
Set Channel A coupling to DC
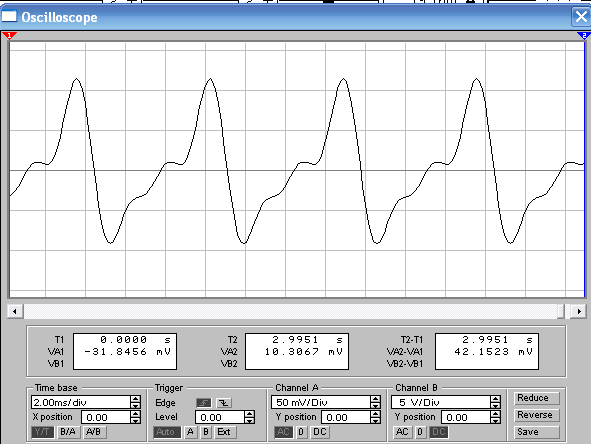tap(320, 432)
